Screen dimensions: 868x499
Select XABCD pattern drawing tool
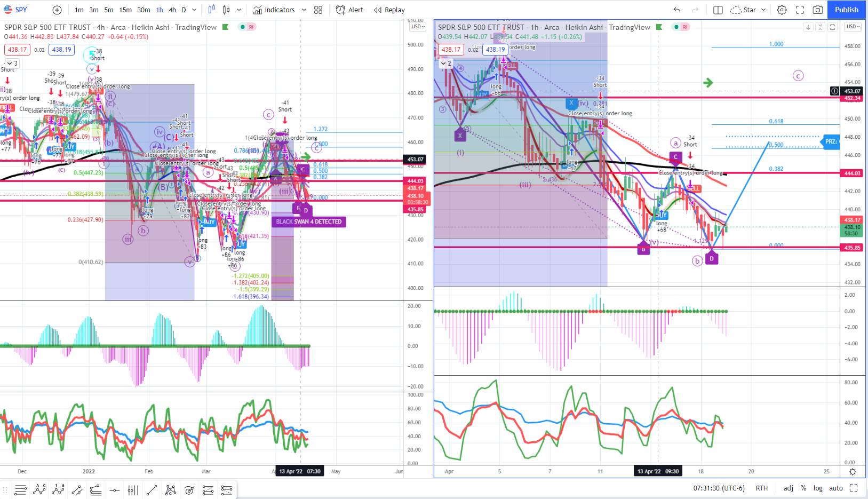(x=171, y=489)
